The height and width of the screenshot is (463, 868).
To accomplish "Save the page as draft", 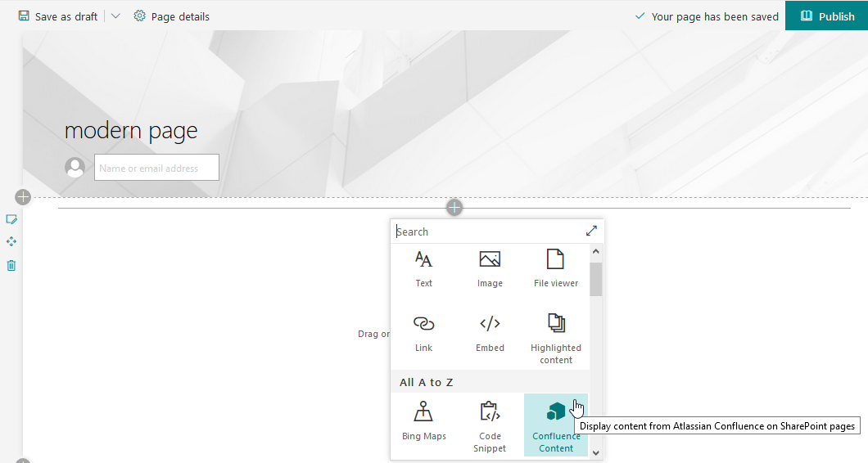I will tap(57, 16).
